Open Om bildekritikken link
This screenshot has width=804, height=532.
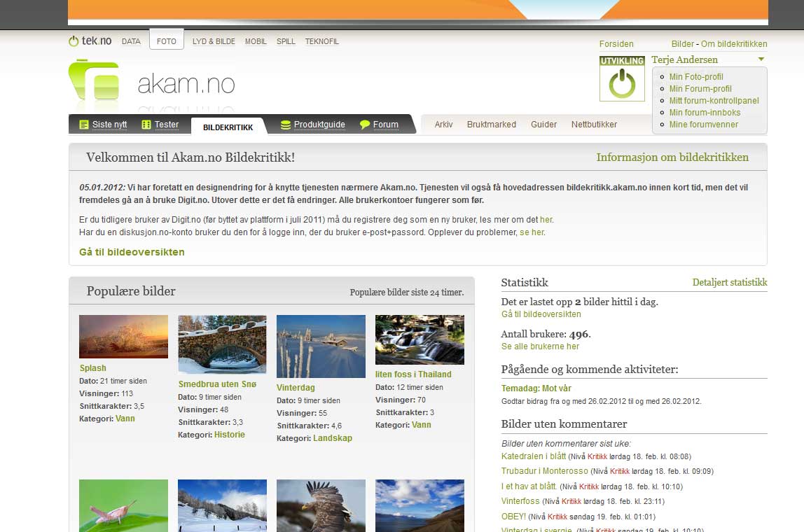[x=734, y=44]
